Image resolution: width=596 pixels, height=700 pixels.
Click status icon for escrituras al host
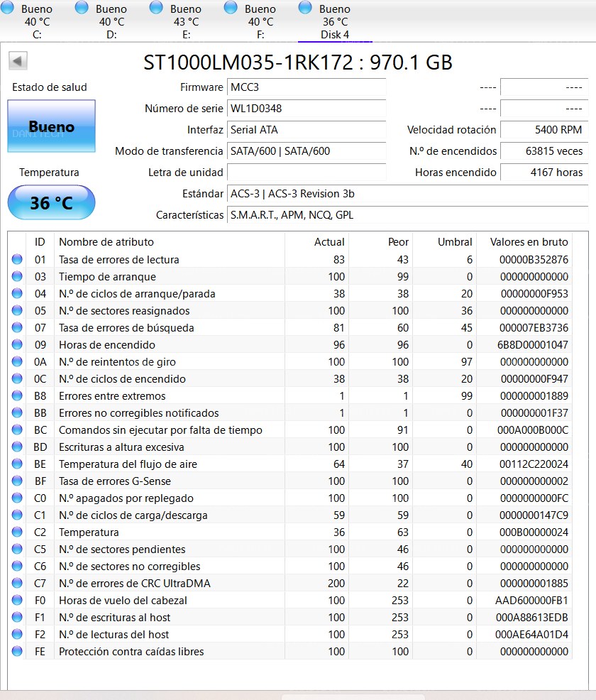[x=17, y=617]
